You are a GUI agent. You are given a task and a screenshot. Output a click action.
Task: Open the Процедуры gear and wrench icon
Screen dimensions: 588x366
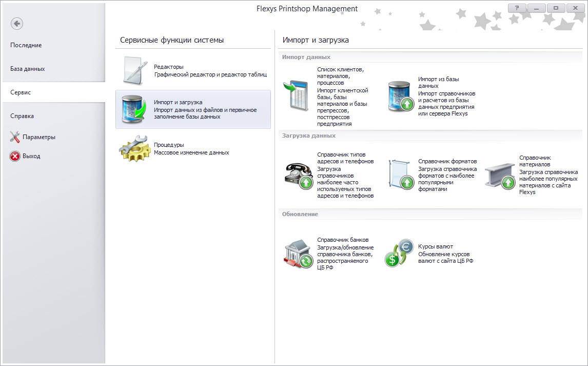click(x=133, y=148)
